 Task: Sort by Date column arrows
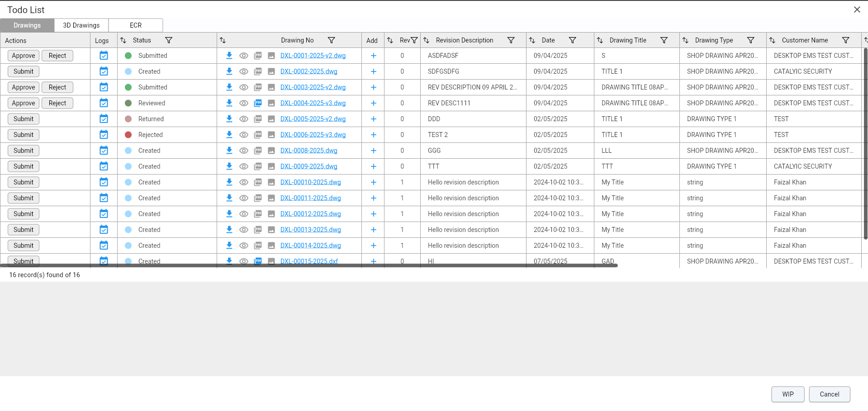point(532,40)
